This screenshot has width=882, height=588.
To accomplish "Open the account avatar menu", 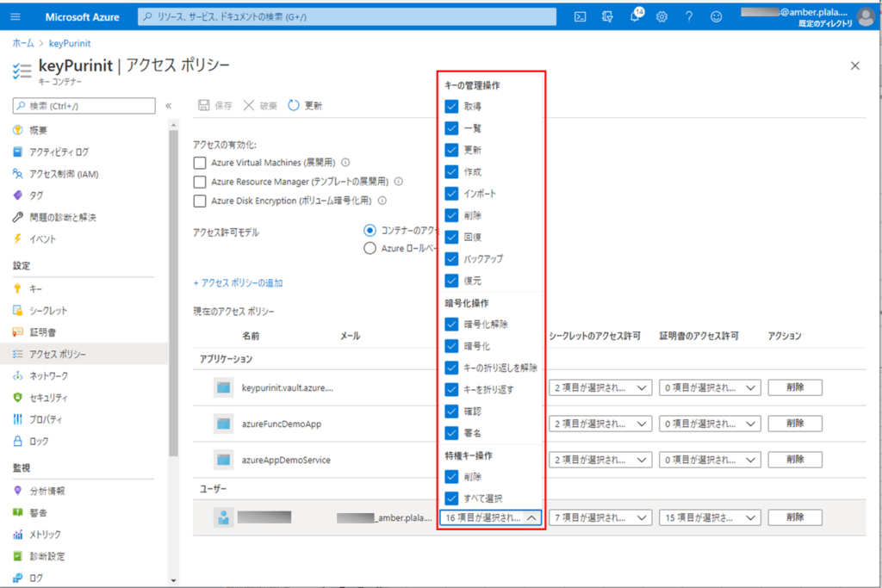I will [866, 16].
